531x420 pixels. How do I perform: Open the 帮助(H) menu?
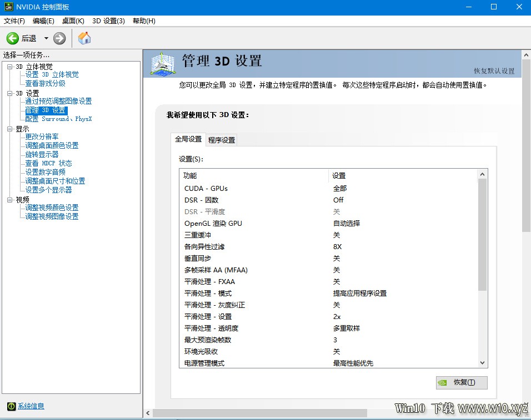tap(144, 21)
